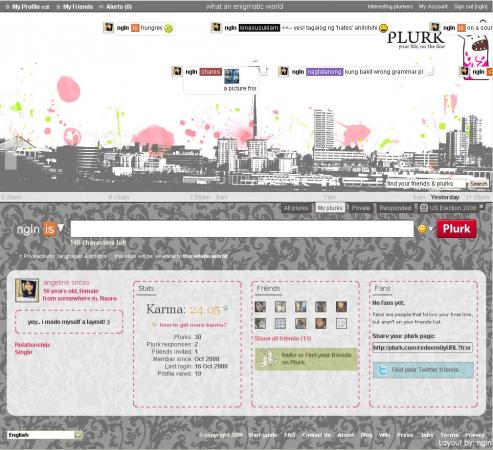Open My Profile in top bar
Screen dimensions: 493x450
point(26,7)
